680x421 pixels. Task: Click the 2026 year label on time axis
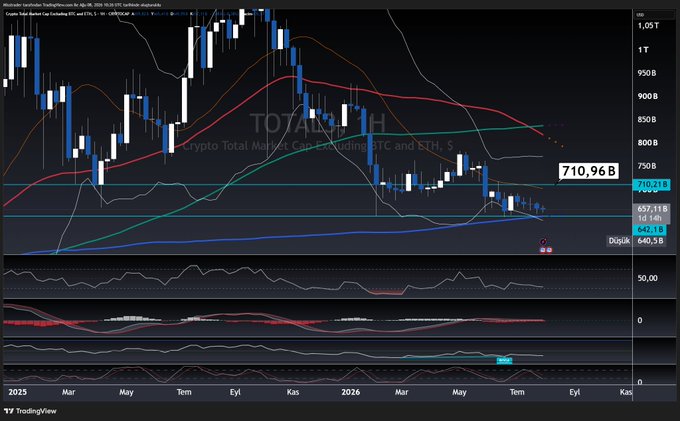(x=350, y=392)
